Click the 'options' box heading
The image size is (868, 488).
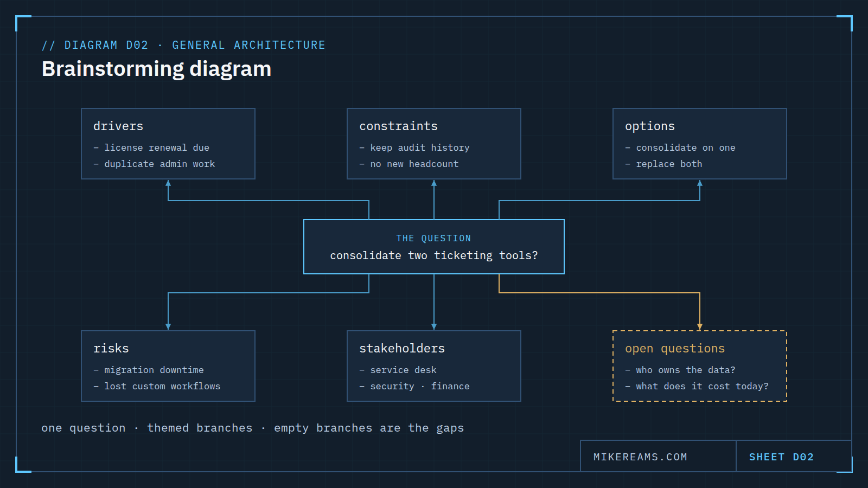(650, 126)
